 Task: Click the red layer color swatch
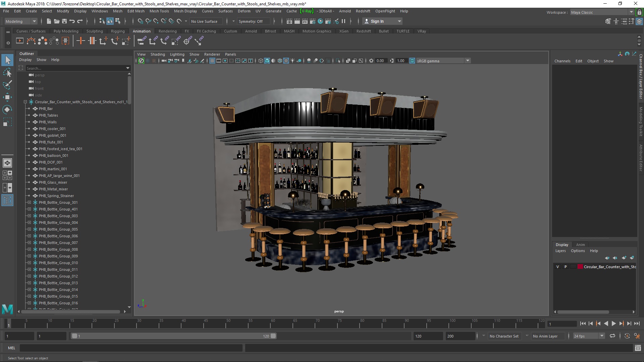point(580,267)
